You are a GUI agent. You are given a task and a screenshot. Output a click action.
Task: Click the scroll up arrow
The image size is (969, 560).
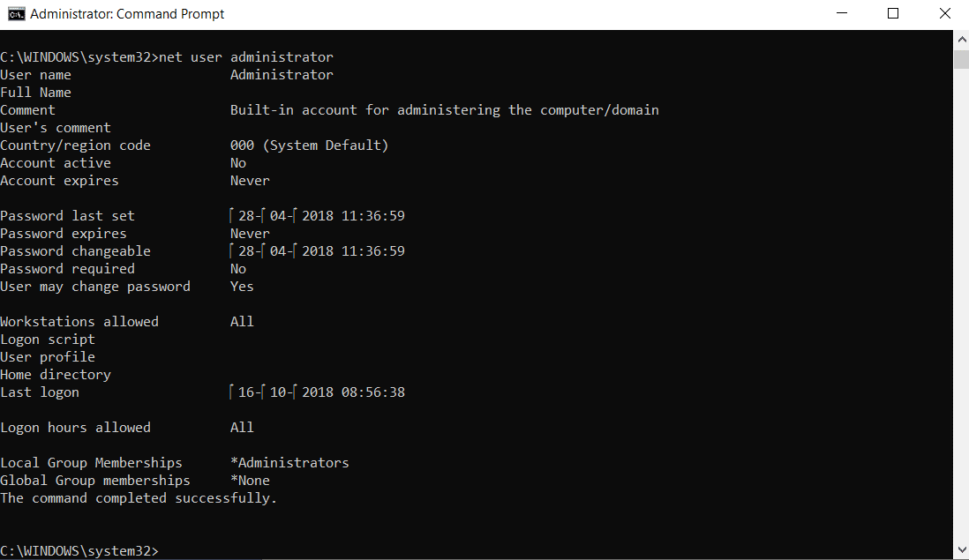click(x=961, y=39)
